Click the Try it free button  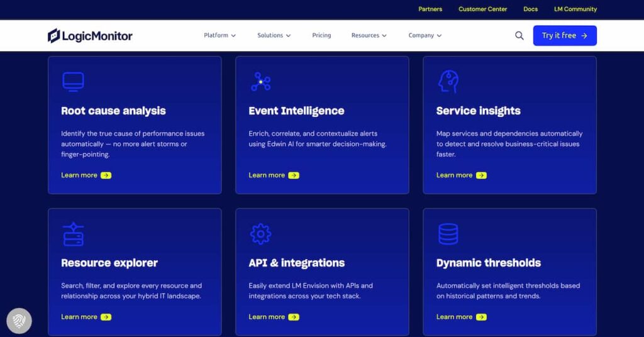[565, 36]
